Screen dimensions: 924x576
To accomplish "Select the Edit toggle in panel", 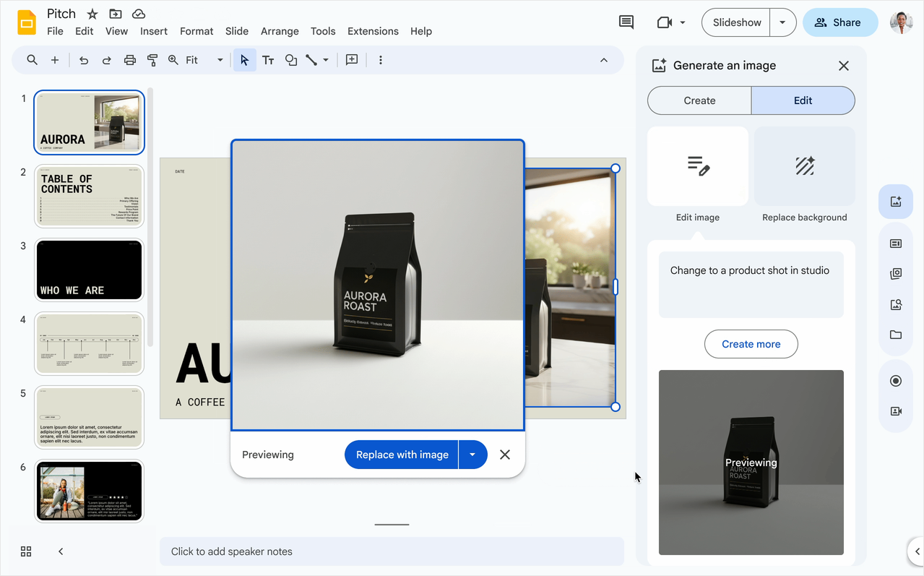I will [x=803, y=100].
